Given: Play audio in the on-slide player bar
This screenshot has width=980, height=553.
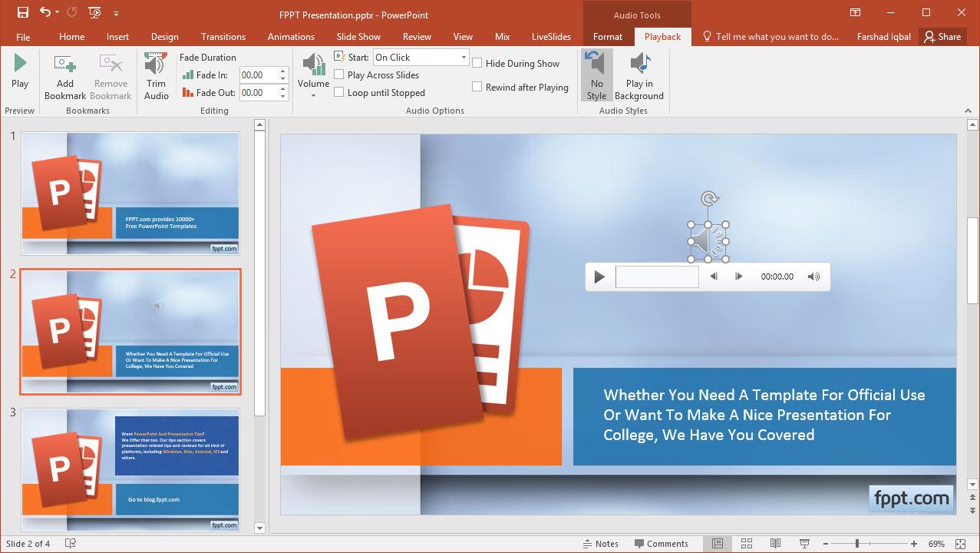Looking at the screenshot, I should point(599,276).
